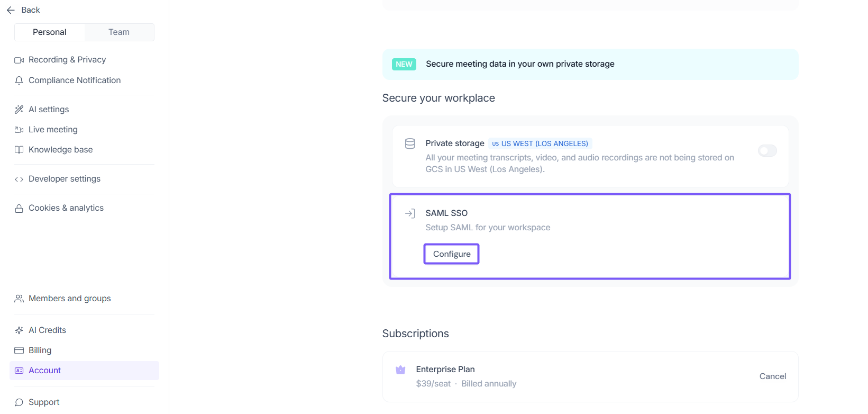The height and width of the screenshot is (414, 868).
Task: Open the Live meeting settings
Action: (x=53, y=130)
